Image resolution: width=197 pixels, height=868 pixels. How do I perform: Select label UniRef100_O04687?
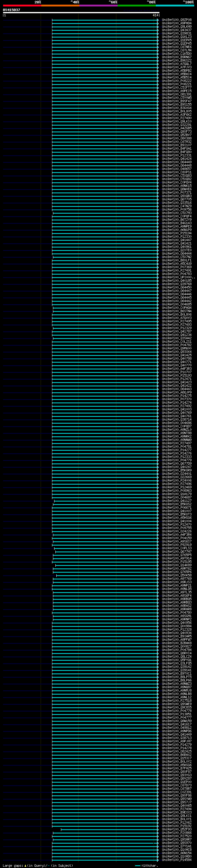coord(176,497)
